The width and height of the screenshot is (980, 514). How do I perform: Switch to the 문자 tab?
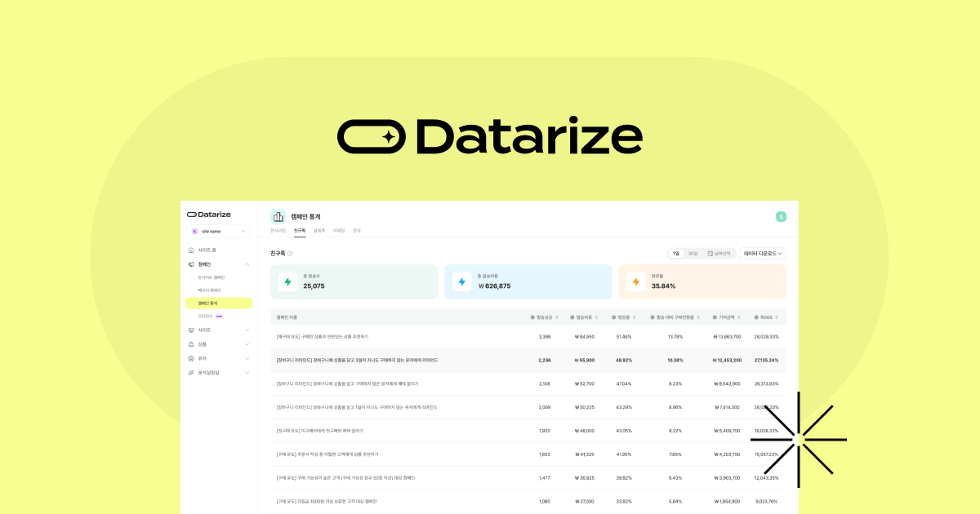pyautogui.click(x=357, y=231)
